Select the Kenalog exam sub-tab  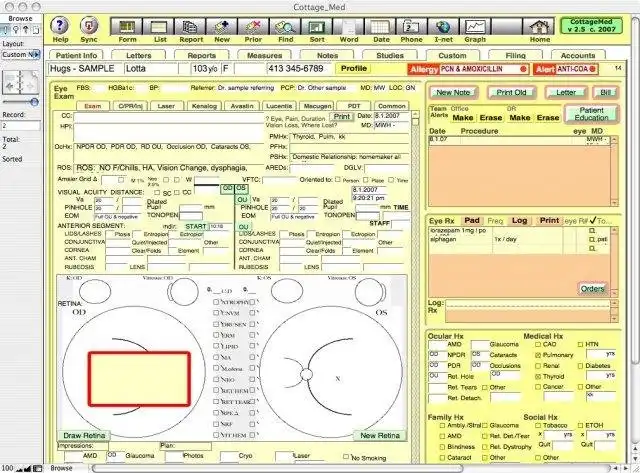[204, 106]
